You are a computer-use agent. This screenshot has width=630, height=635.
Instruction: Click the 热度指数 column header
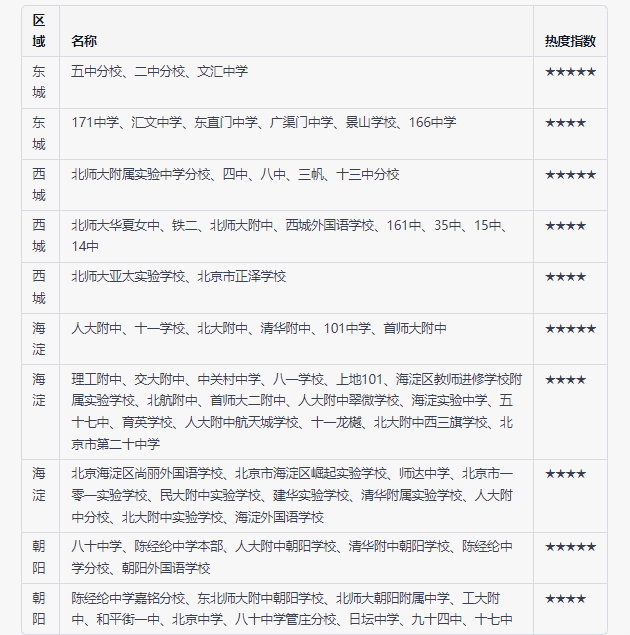(x=570, y=41)
